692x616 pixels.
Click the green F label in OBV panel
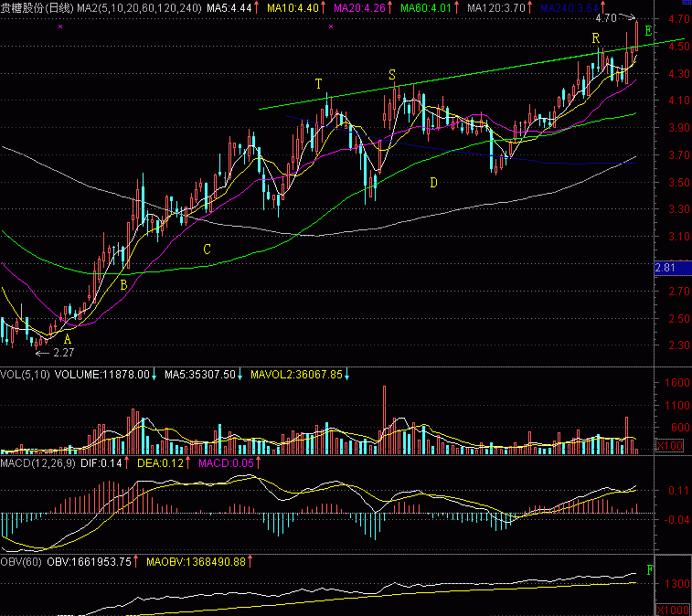point(650,569)
